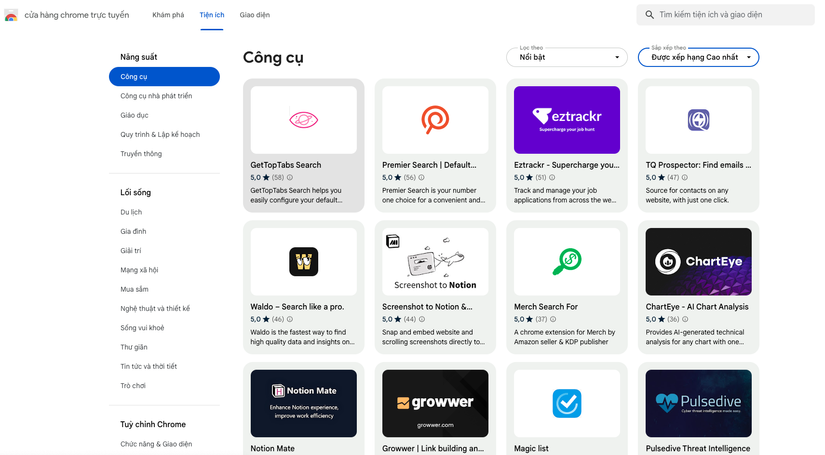Click info icon beside Waldo rating

click(290, 319)
